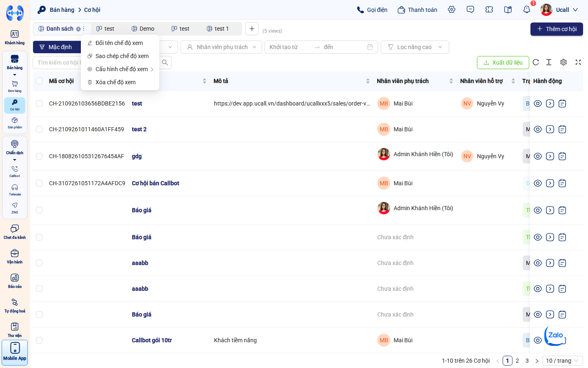This screenshot has height=368, width=588.
Task: Sort by Nhân viên phụ trách column
Action: (x=451, y=81)
